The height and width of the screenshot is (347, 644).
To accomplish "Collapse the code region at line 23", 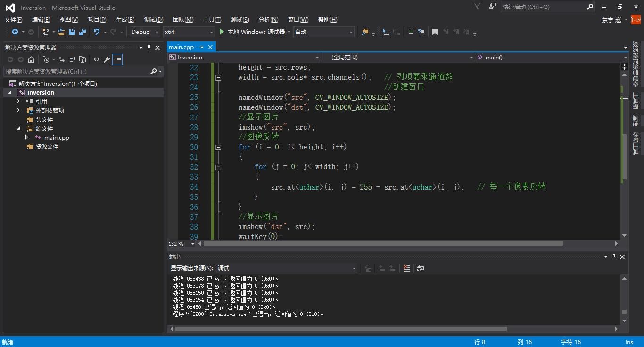I will (x=218, y=77).
